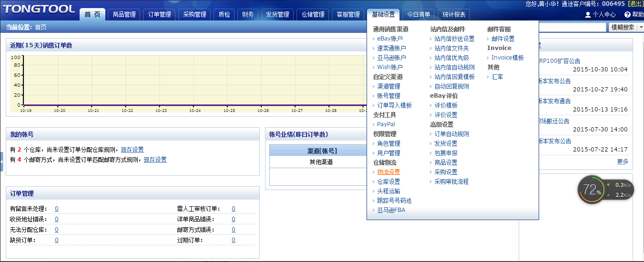The width and height of the screenshot is (644, 262).
Task: Open 个人中心 user icon
Action: click(588, 15)
